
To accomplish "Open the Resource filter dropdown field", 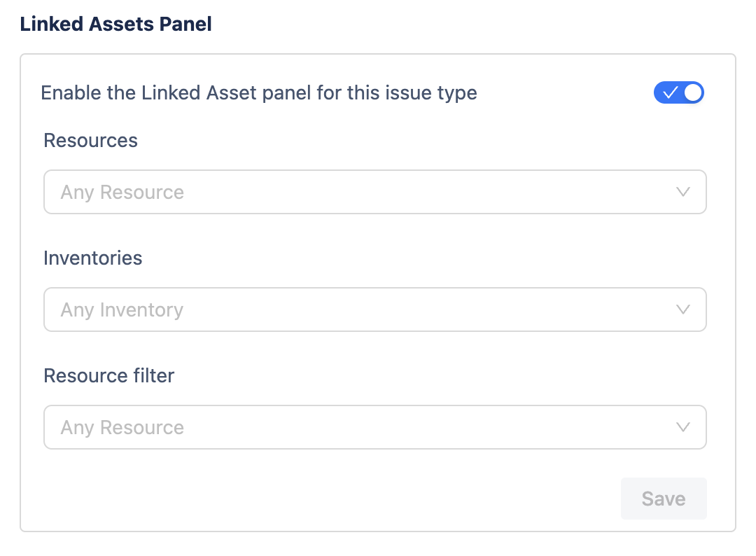I will click(x=374, y=427).
